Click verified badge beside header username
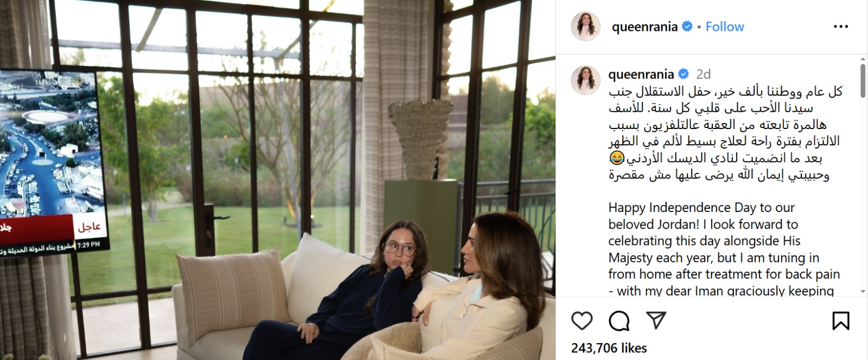The image size is (868, 360). pyautogui.click(x=687, y=27)
